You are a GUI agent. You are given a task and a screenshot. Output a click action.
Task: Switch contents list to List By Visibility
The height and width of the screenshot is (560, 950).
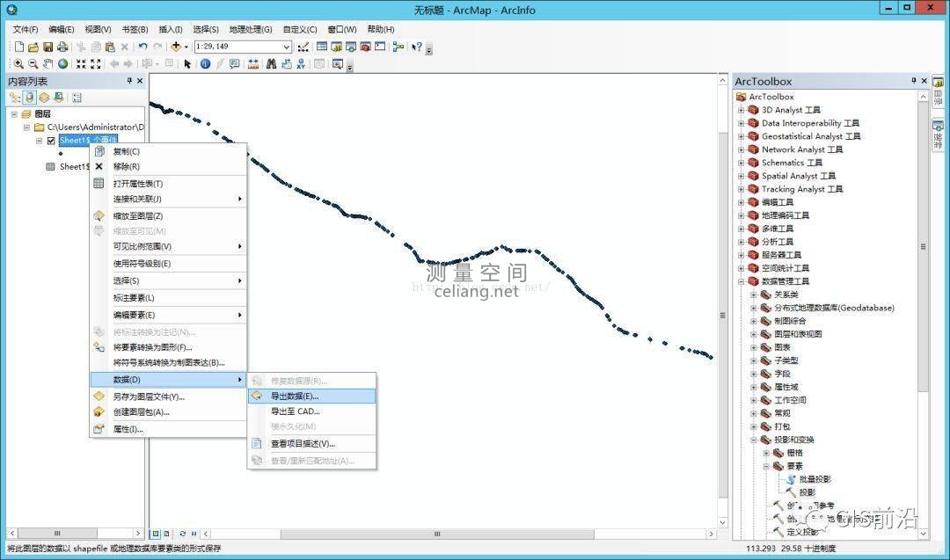[x=44, y=98]
